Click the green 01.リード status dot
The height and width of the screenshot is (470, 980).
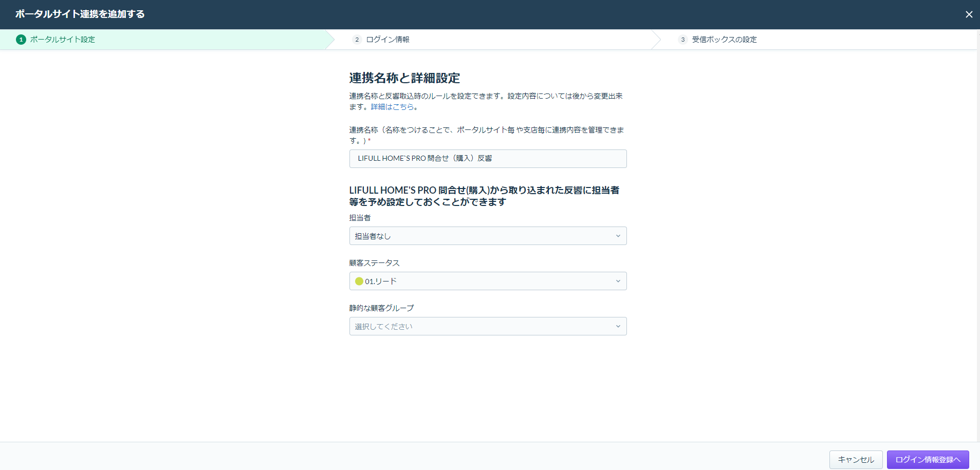pos(359,281)
